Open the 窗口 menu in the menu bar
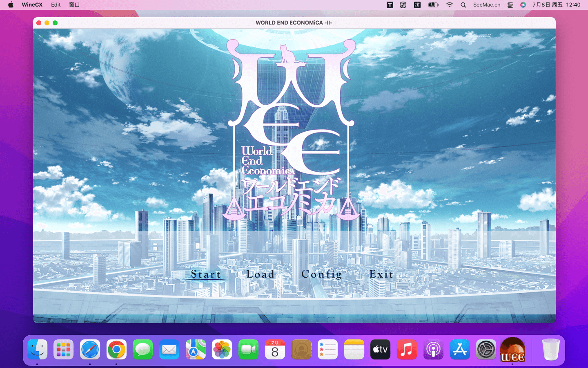588x368 pixels. (x=74, y=5)
